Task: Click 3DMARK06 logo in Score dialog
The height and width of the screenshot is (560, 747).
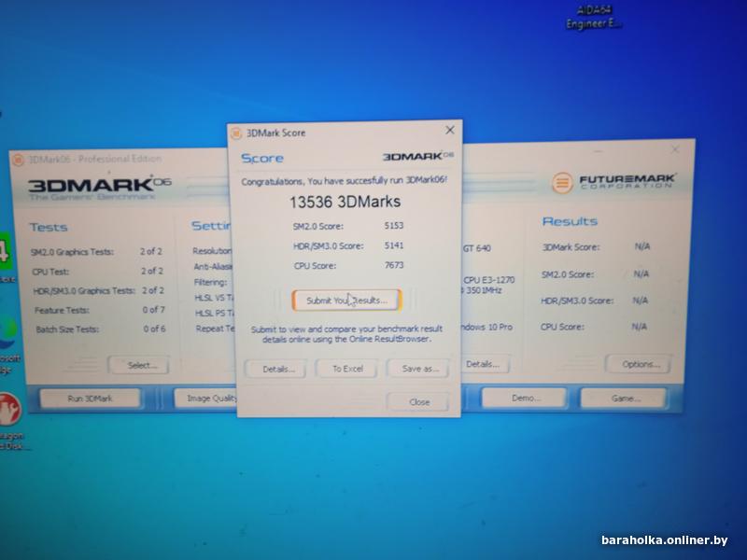Action: 417,156
